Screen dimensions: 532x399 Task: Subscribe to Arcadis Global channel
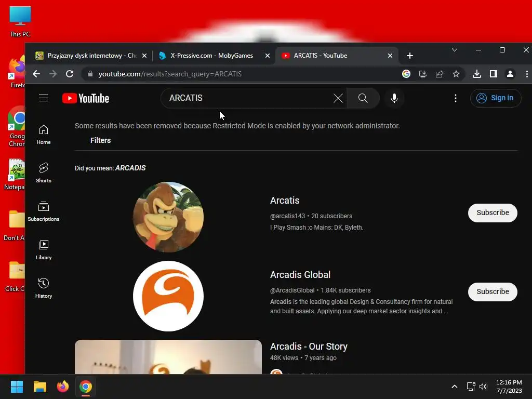493,292
